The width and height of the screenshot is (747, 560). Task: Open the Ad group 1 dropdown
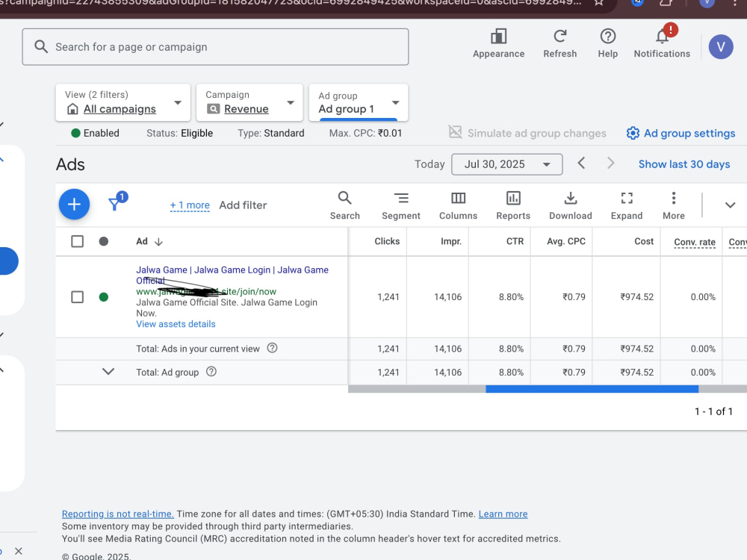coord(359,102)
